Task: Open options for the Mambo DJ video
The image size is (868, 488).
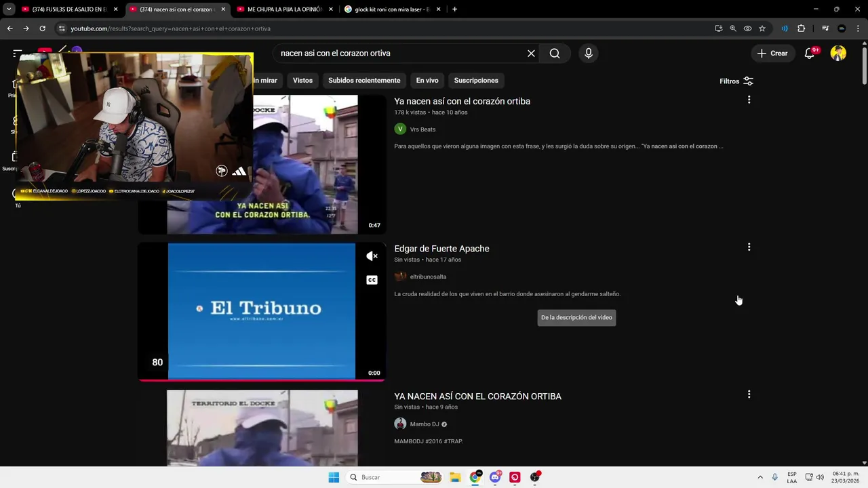Action: click(749, 394)
